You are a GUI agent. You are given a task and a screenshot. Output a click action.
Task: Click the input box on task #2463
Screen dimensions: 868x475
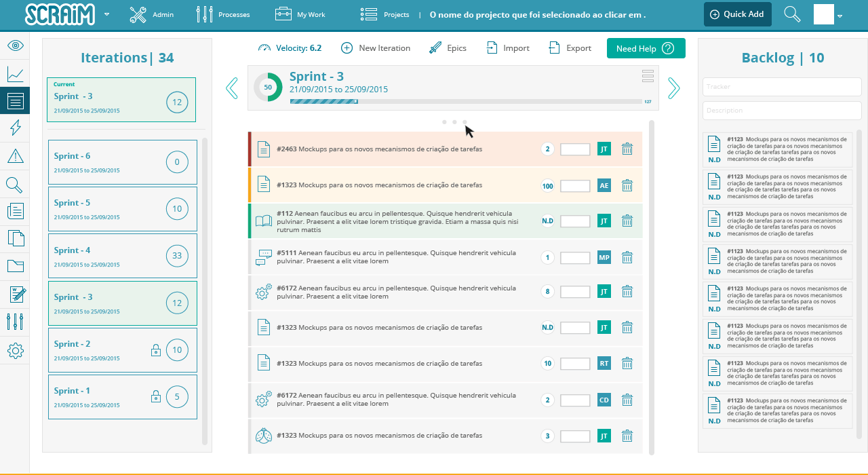pos(575,149)
